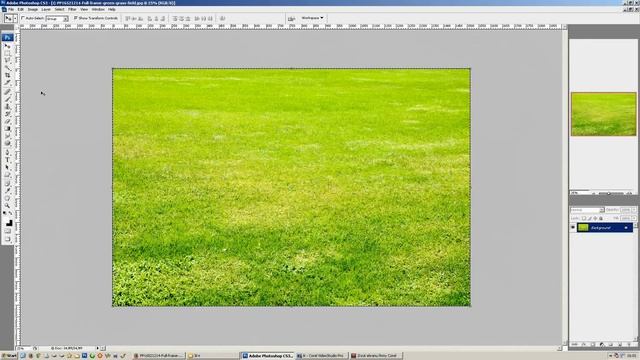Viewport: 640px width, 360px height.
Task: Change screen mode at toolbox bottom
Action: point(7,239)
